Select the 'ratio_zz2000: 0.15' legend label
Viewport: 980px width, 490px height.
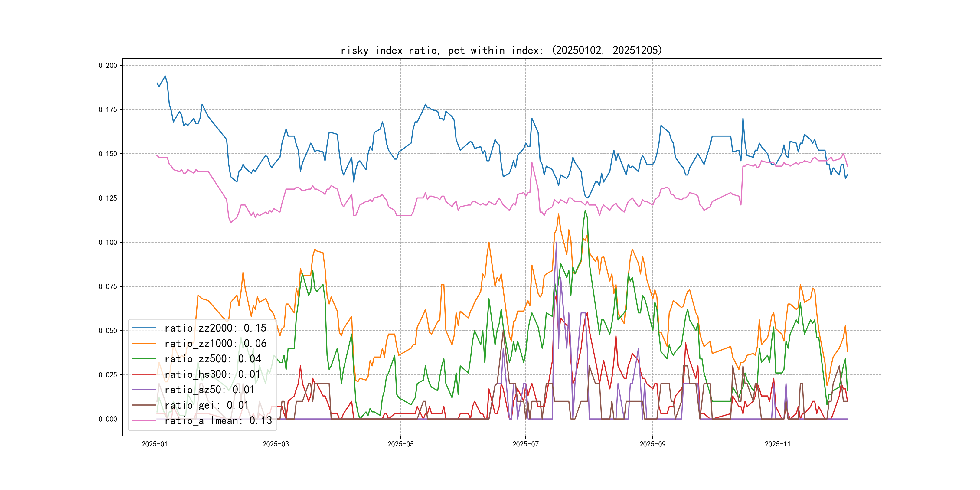click(x=215, y=328)
